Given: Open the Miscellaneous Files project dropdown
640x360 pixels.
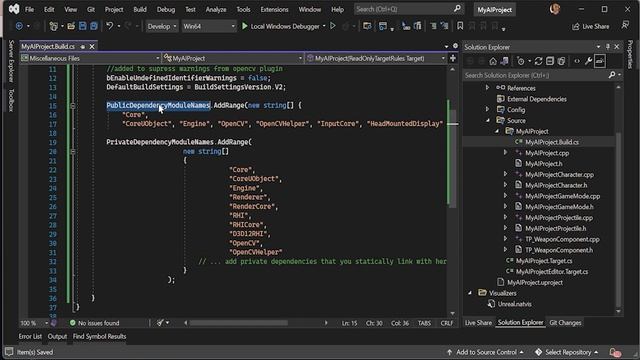Looking at the screenshot, I should 90,58.
